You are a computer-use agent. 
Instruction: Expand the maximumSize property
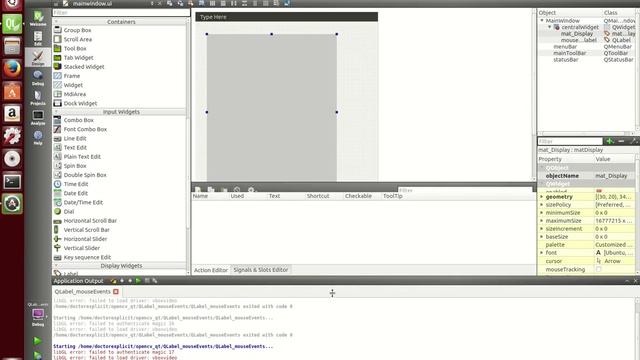(542, 220)
